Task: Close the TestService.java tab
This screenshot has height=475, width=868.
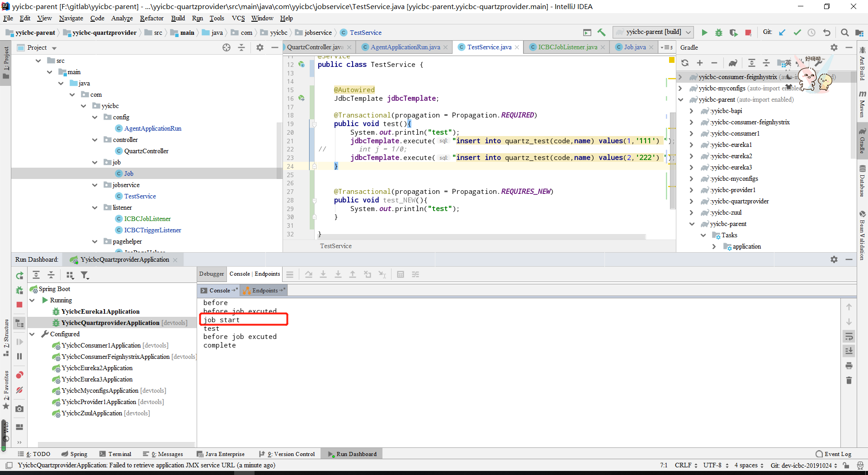Action: [517, 47]
